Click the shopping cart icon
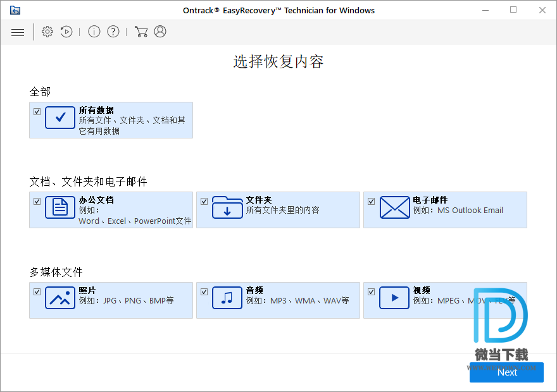The image size is (557, 392). click(x=141, y=32)
